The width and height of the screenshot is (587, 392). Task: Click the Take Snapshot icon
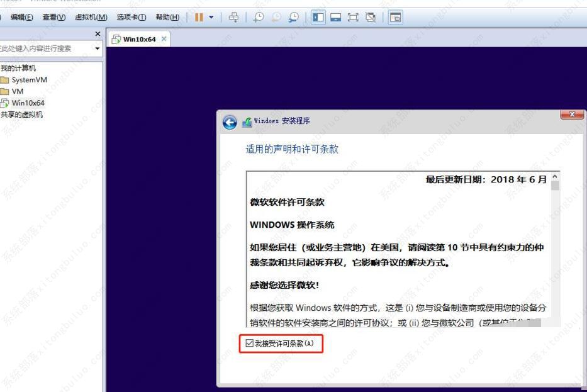[x=257, y=17]
